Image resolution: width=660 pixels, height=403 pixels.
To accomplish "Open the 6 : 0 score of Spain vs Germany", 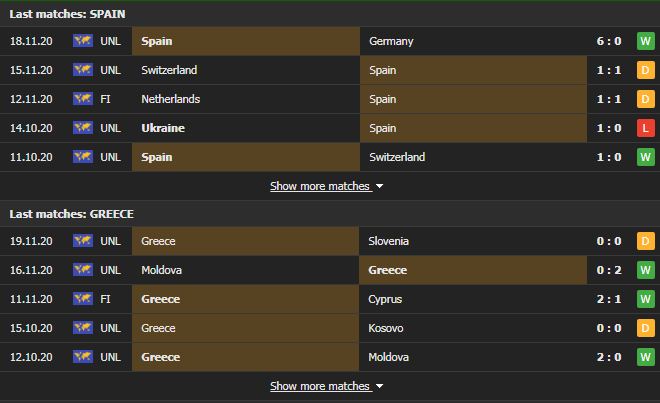I will (x=609, y=41).
